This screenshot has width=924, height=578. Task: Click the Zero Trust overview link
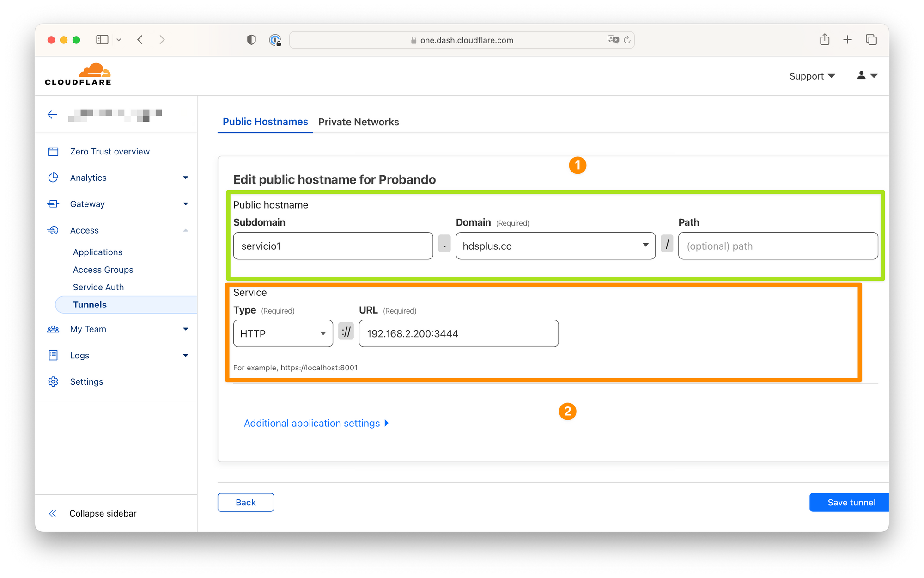pyautogui.click(x=110, y=152)
